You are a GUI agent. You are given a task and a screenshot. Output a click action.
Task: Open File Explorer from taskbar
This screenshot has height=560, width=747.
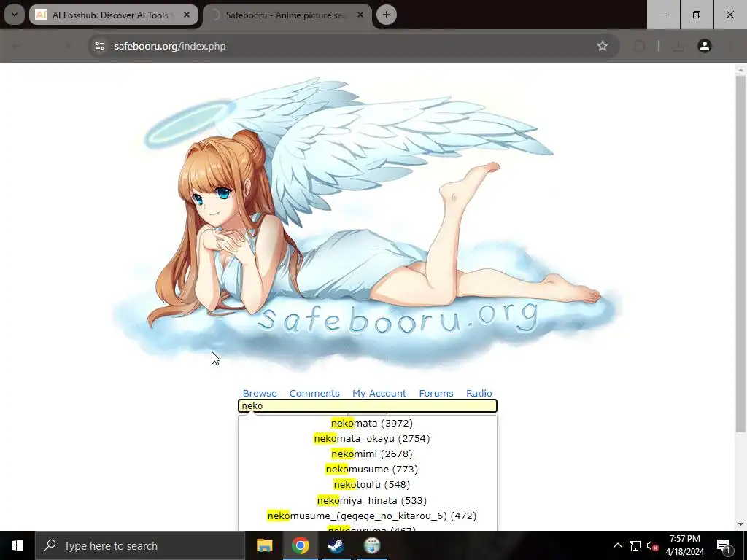pyautogui.click(x=264, y=545)
